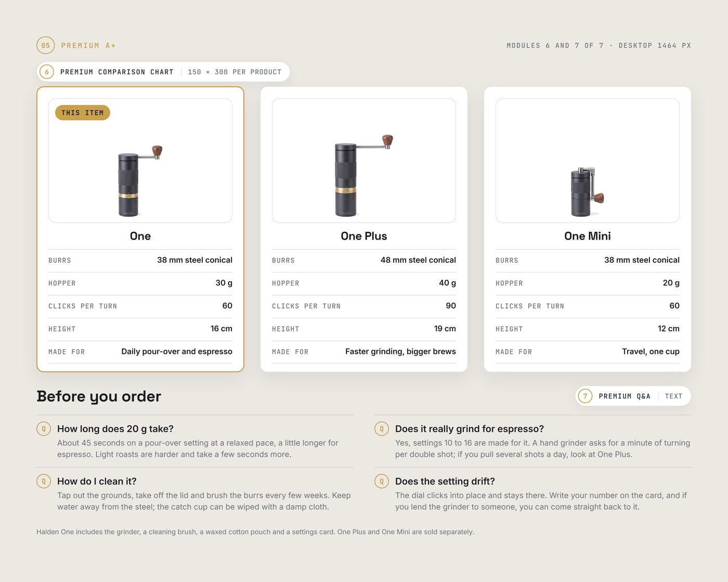Click 'Travel, one cup' text

(651, 351)
